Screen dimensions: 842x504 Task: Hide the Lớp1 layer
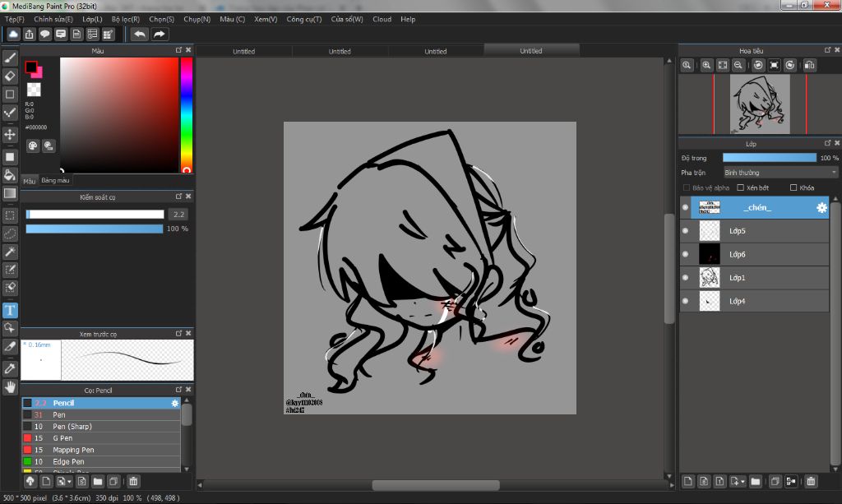(x=685, y=278)
